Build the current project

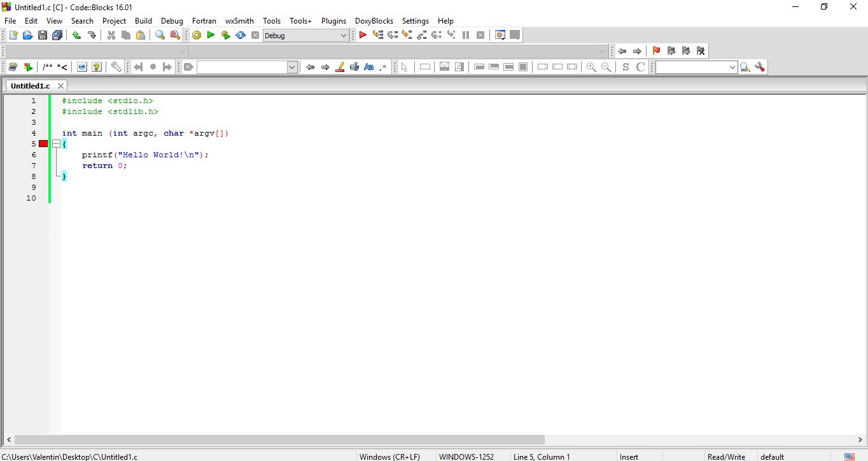click(197, 35)
